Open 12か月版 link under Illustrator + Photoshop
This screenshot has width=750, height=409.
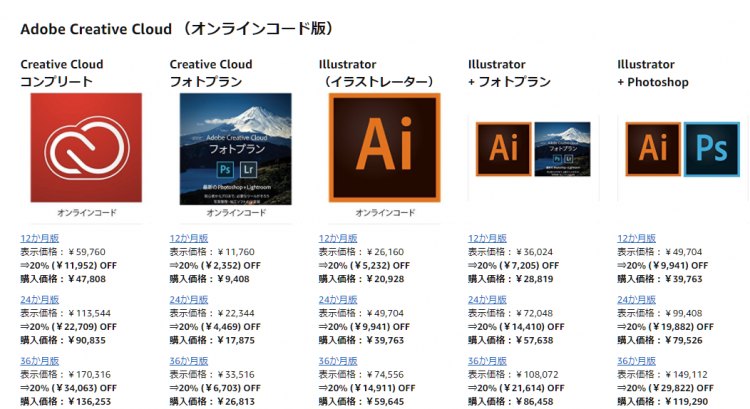coord(637,238)
